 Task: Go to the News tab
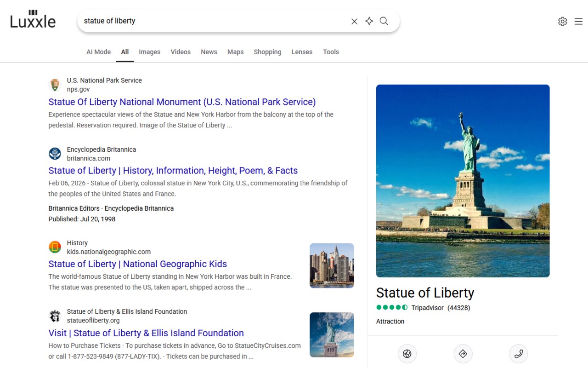tap(209, 52)
